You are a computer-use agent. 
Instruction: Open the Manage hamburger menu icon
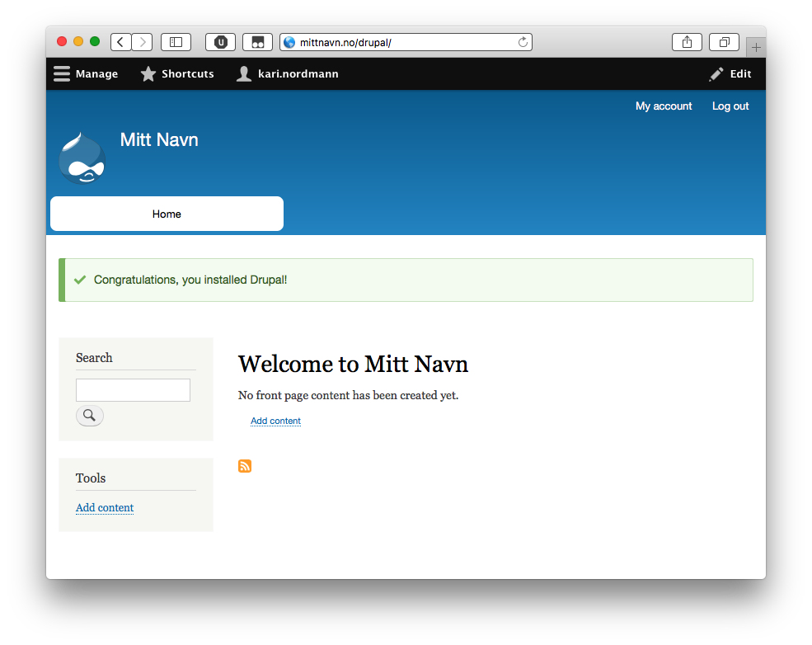[x=62, y=73]
